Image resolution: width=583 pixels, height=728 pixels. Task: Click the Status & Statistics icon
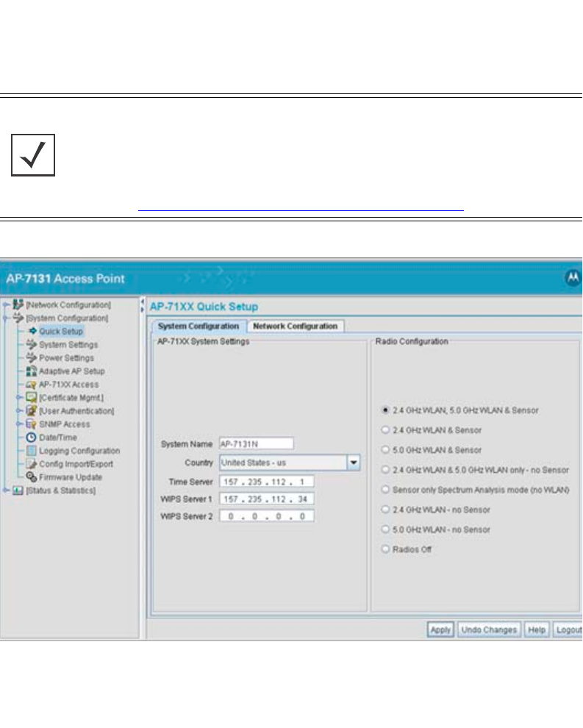[18, 490]
